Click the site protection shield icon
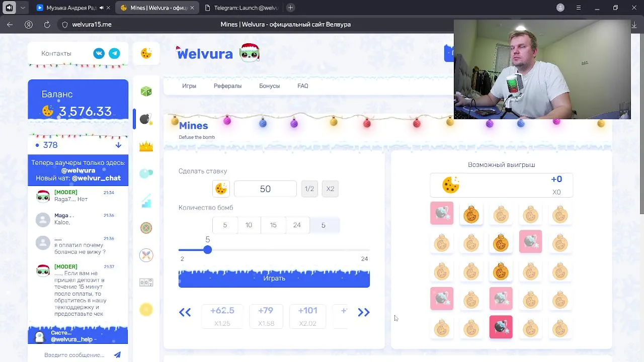The height and width of the screenshot is (362, 644). pyautogui.click(x=64, y=24)
